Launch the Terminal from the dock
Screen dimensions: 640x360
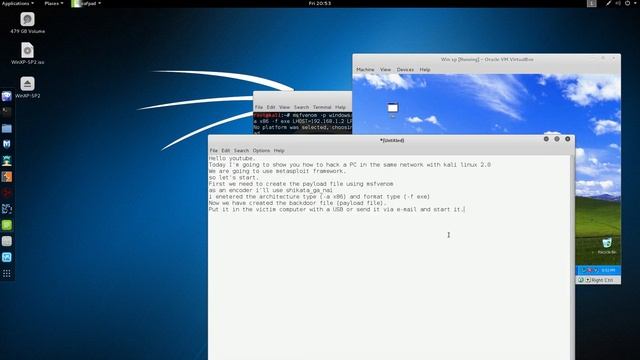[7, 112]
